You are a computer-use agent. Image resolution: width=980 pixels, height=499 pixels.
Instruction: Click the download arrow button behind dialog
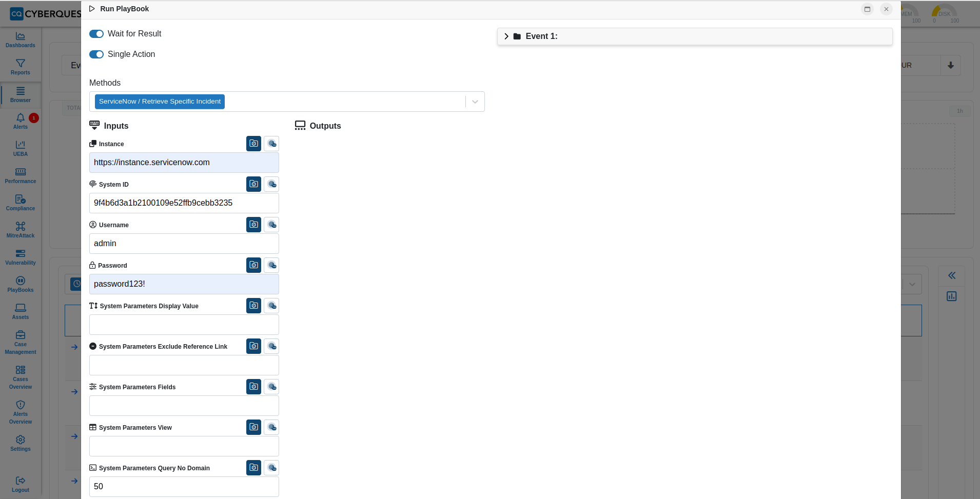point(951,65)
